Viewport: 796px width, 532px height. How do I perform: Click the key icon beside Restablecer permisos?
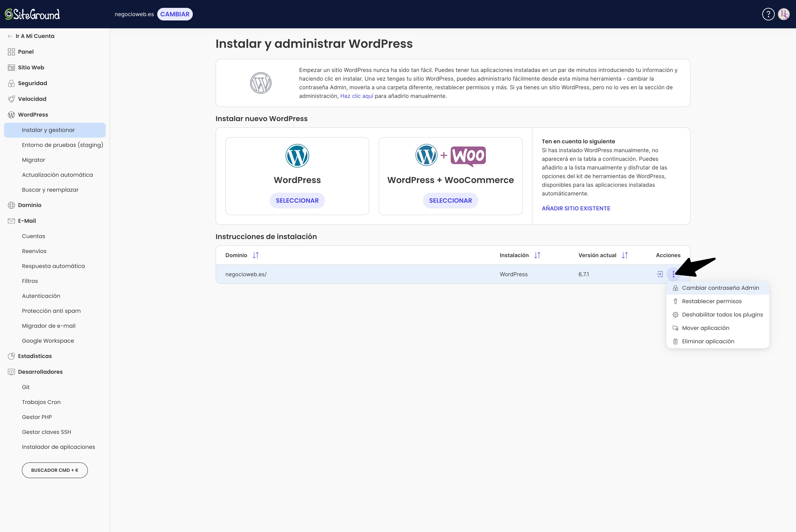675,301
